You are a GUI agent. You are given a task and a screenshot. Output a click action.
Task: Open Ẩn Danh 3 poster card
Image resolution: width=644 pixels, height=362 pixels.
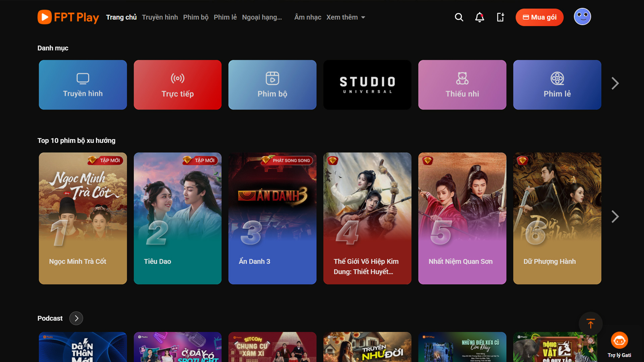272,218
